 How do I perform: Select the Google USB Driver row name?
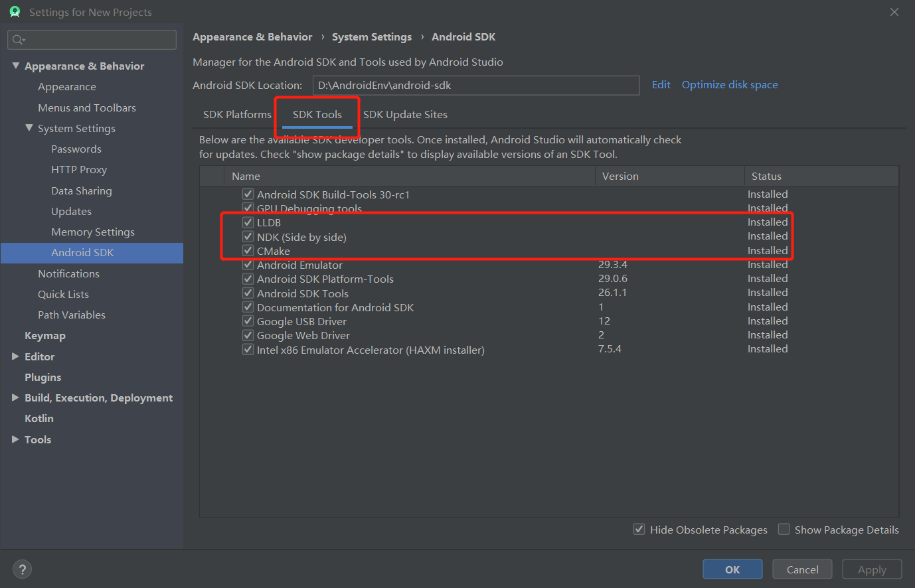pyautogui.click(x=301, y=321)
